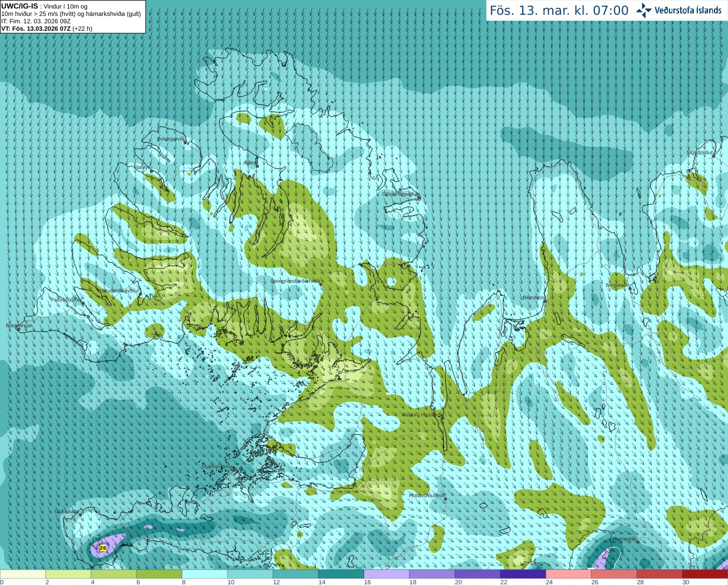Select the dark teal 14–16 legend swatch
Viewport: 728px width, 586px height.
341,574
